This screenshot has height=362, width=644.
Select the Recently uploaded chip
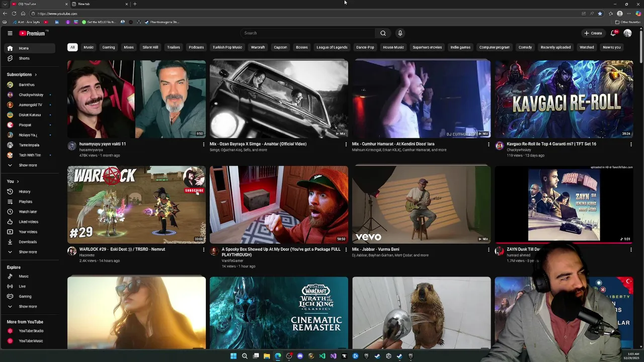click(555, 47)
